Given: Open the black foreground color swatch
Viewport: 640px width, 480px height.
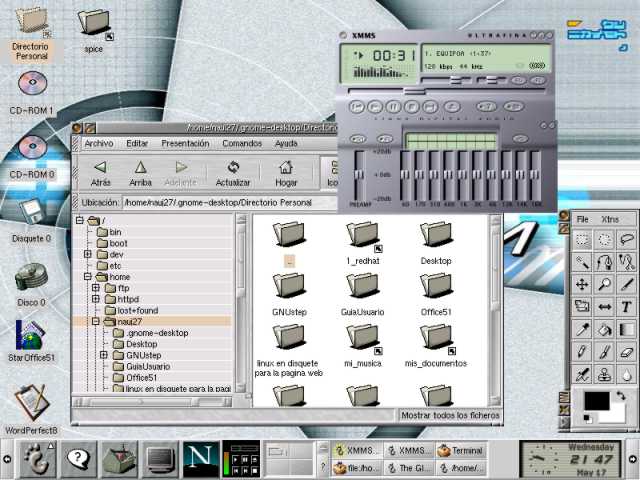Looking at the screenshot, I should coord(597,401).
